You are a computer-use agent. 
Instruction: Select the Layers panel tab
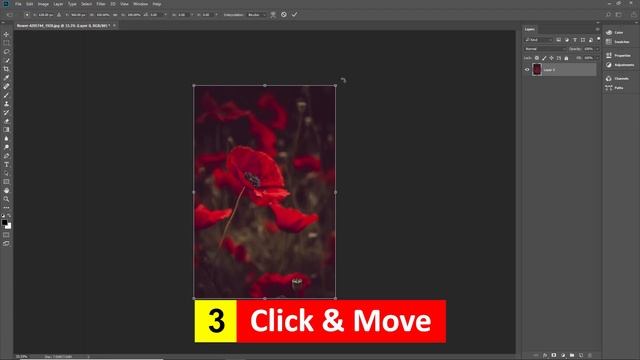point(530,29)
